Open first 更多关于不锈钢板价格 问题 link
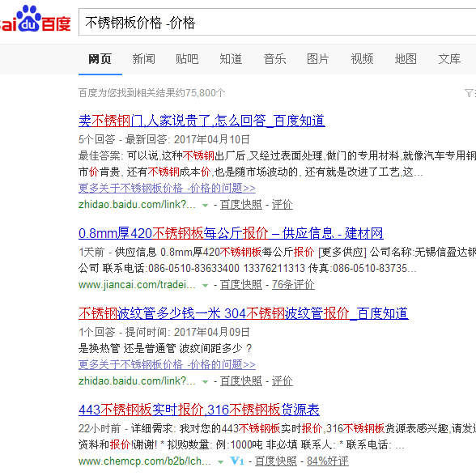 pos(167,188)
